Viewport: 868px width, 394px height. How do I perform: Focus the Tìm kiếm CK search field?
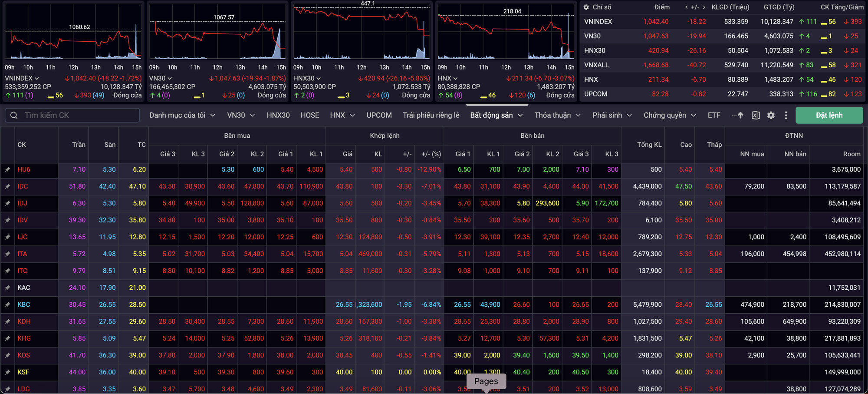[x=78, y=115]
